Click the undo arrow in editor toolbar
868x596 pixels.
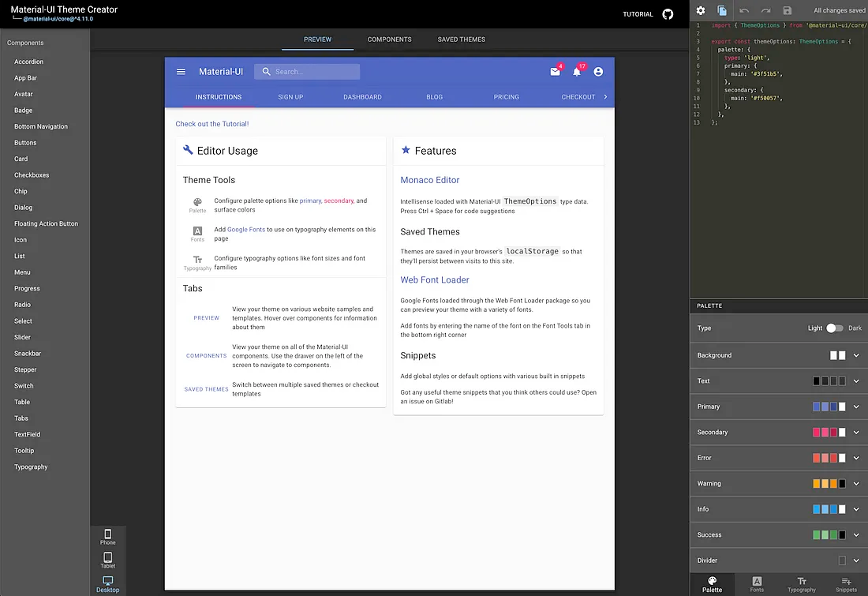(744, 10)
